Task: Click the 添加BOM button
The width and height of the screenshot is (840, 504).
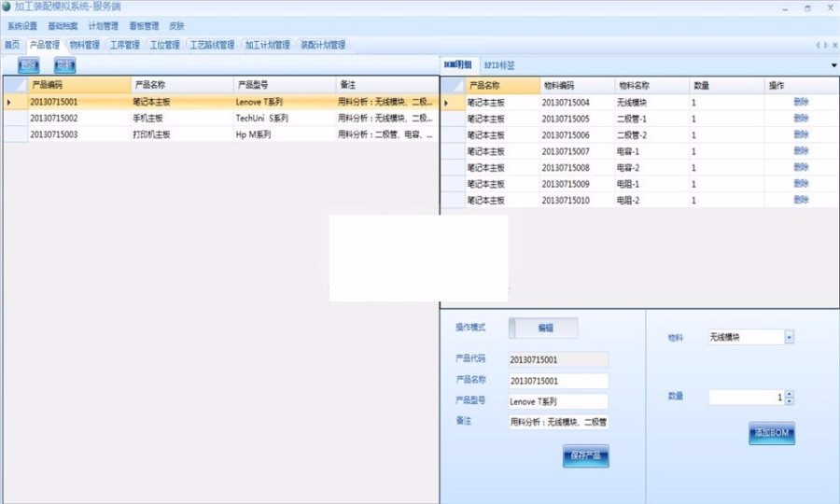Action: point(772,433)
